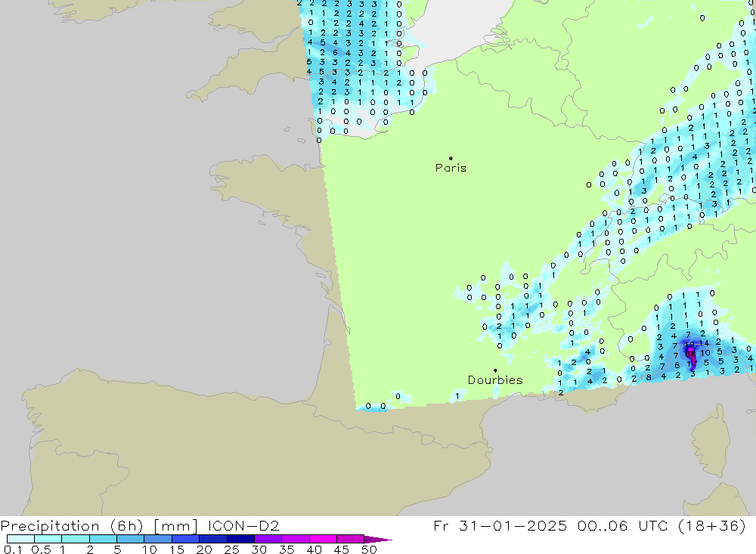Select the 15–20 mm legend color swatch
The width and height of the screenshot is (756, 554).
point(185,539)
